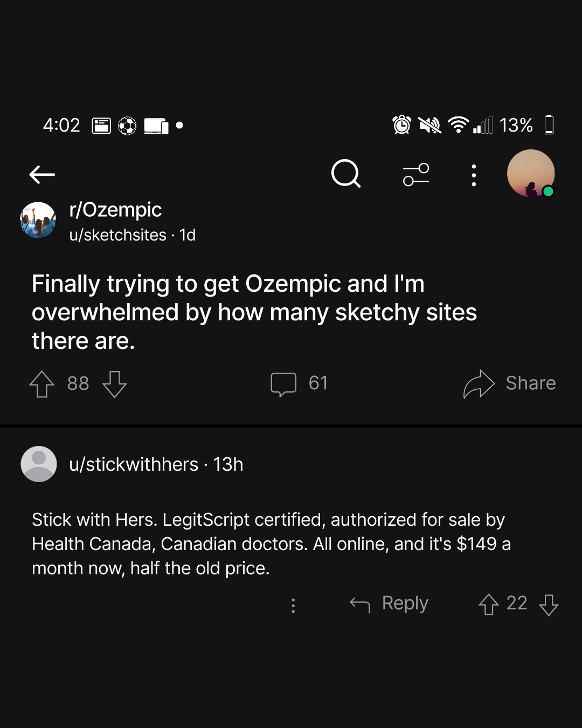Go to the r/Ozempic subreddit link
The image size is (582, 728).
(x=115, y=209)
